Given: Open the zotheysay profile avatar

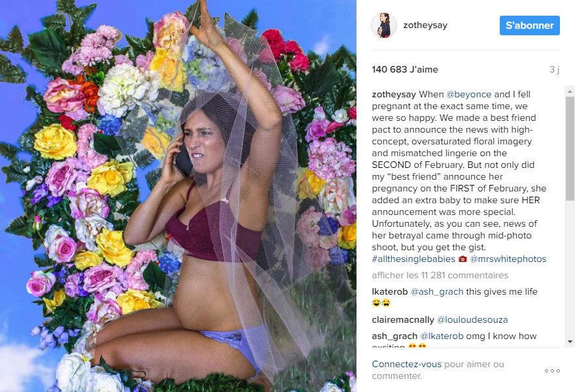Looking at the screenshot, I should coord(383,25).
